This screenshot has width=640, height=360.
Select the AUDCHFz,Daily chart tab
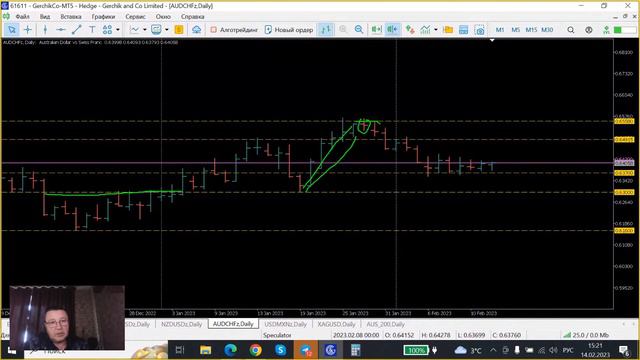[x=233, y=324]
